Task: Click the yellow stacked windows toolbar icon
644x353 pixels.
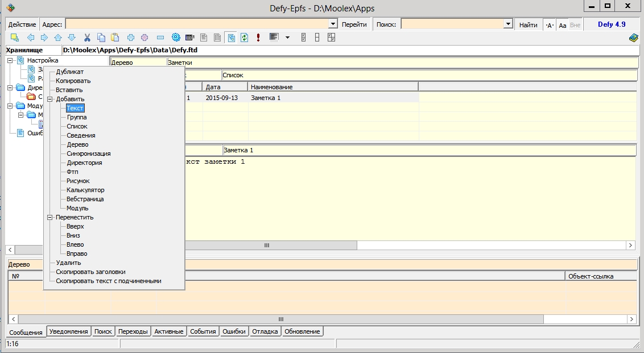Action: pyautogui.click(x=15, y=38)
